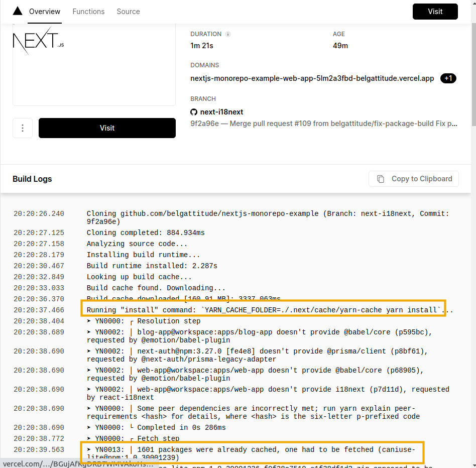Click the AGE label's info area
The width and height of the screenshot is (476, 468).
(x=339, y=34)
